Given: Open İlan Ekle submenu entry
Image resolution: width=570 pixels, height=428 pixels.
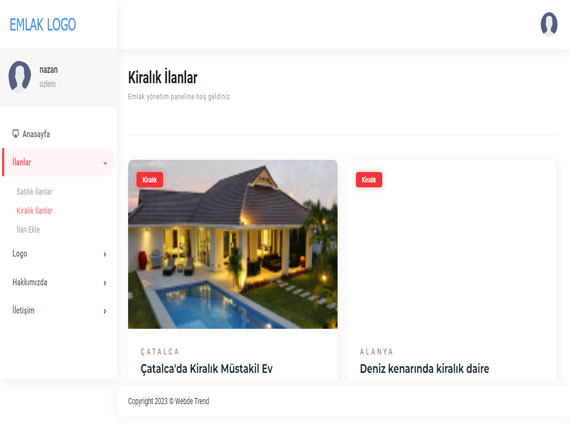Looking at the screenshot, I should [28, 229].
